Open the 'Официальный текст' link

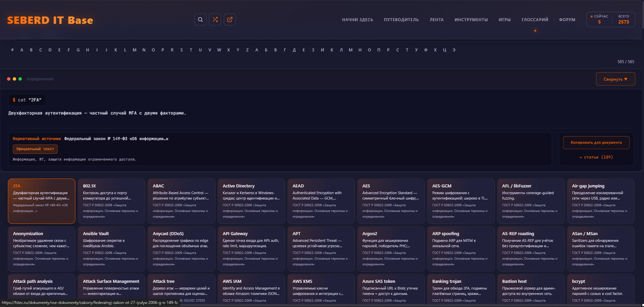(35, 149)
